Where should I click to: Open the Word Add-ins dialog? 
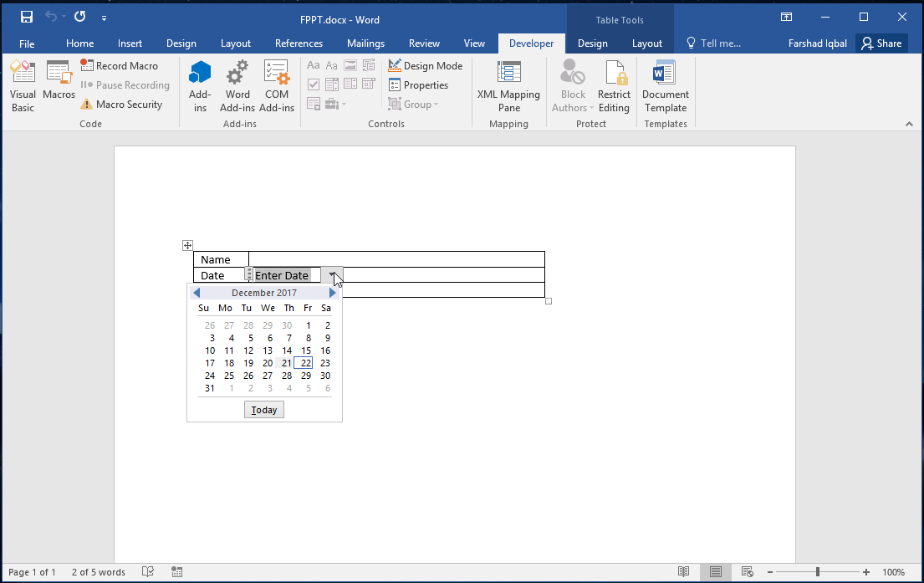[237, 86]
